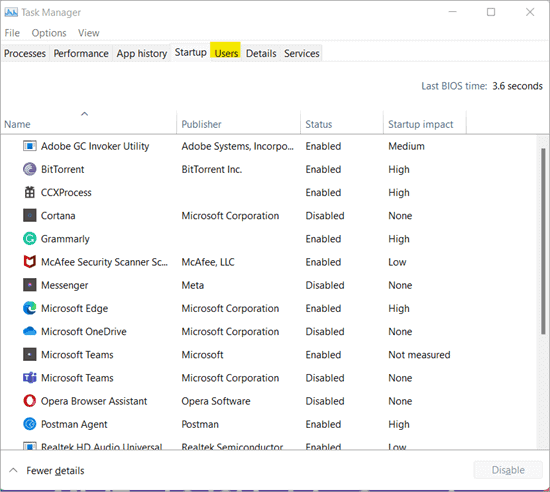The image size is (550, 492).
Task: Select the Microsoft Edge entry name
Action: 74,308
